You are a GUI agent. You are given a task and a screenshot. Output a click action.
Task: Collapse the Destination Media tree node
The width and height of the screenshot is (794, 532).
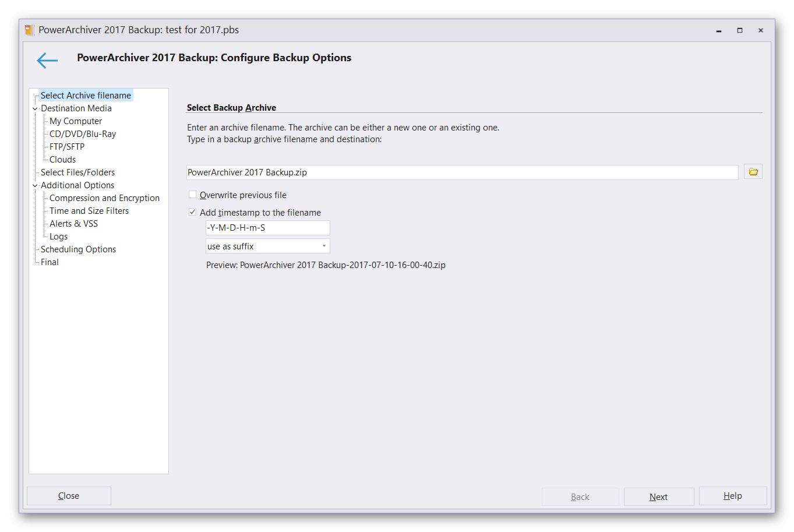click(x=35, y=108)
